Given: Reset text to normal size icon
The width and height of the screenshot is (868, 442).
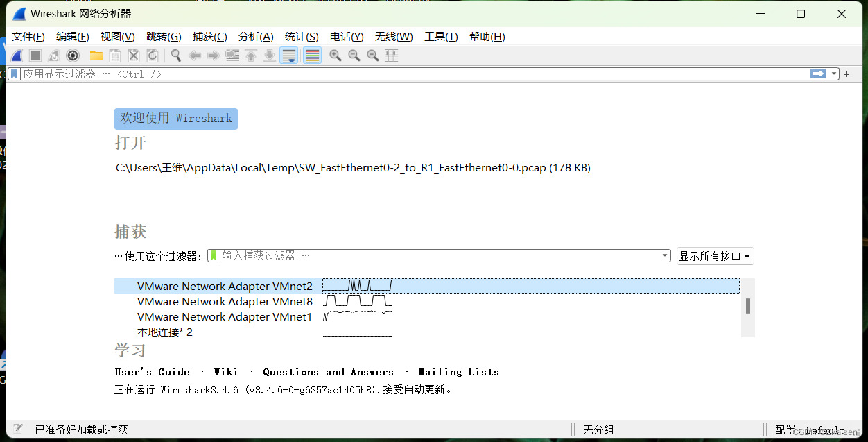Looking at the screenshot, I should pos(373,56).
